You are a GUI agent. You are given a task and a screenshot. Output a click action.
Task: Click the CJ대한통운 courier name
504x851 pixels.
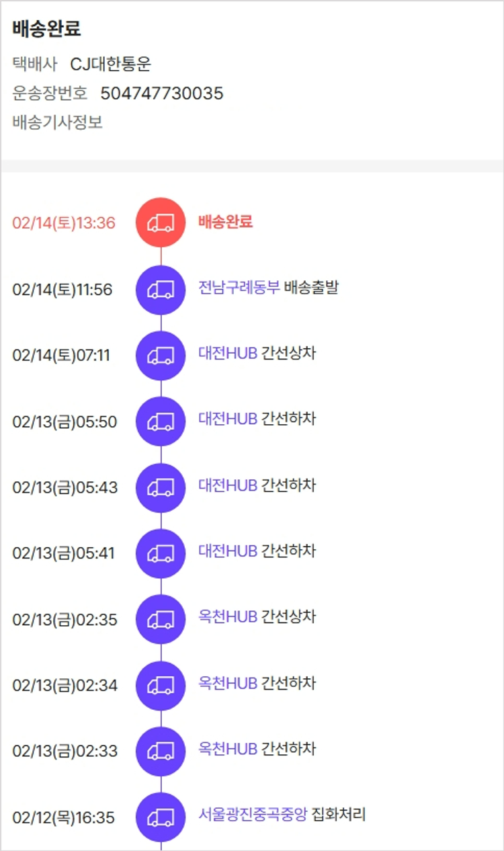(x=111, y=65)
